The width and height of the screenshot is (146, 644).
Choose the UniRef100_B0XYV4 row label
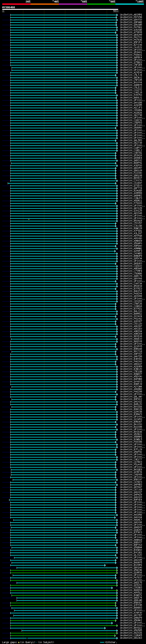131,82
